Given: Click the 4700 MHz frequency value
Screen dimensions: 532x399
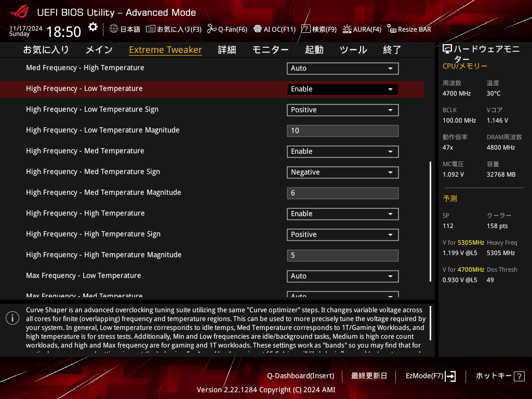Looking at the screenshot, I should [x=457, y=94].
